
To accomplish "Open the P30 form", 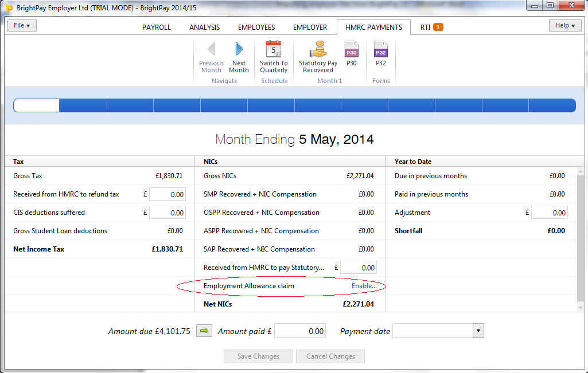I will click(352, 53).
